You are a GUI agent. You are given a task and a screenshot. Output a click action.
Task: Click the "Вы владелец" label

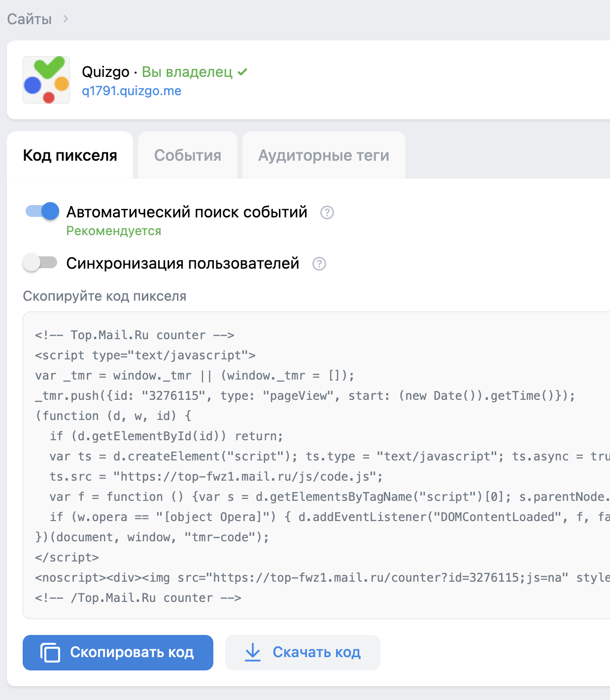187,72
